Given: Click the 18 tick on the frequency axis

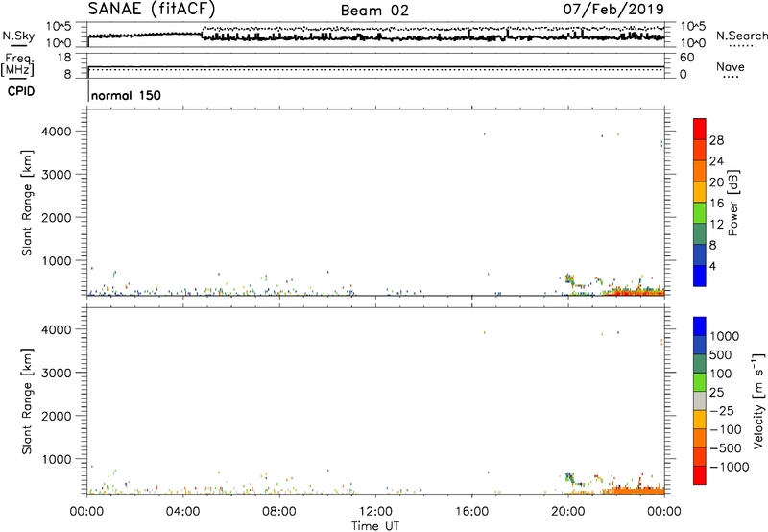Looking at the screenshot, I should click(x=64, y=58).
